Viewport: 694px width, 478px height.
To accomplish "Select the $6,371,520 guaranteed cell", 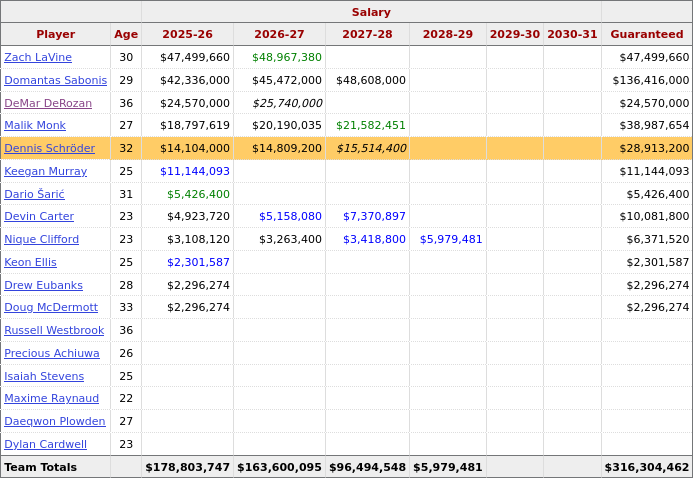I will 658,239.
